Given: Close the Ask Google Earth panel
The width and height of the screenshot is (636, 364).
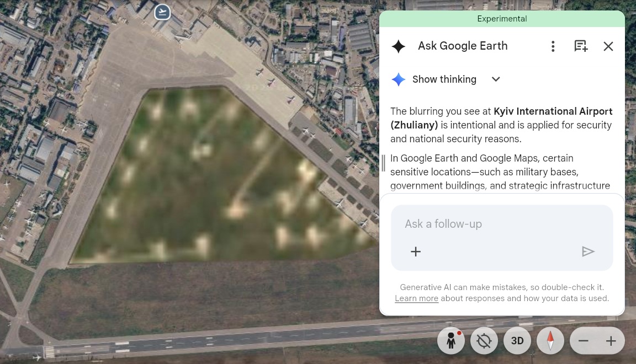Looking at the screenshot, I should pos(608,46).
